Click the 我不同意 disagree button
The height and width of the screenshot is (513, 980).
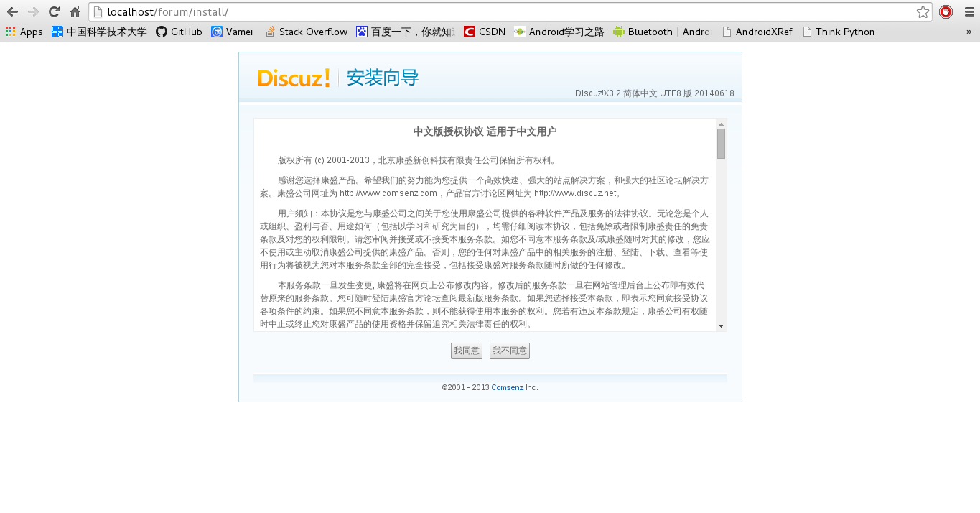(x=510, y=351)
